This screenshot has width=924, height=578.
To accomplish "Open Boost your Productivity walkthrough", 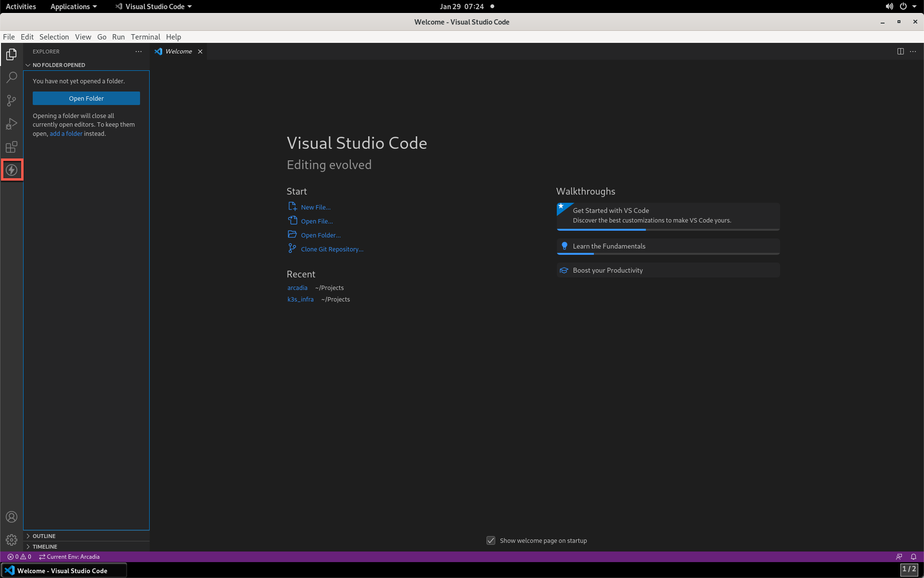I will pyautogui.click(x=668, y=270).
